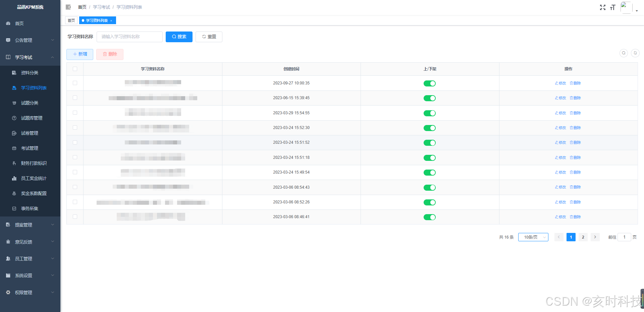The height and width of the screenshot is (312, 644).
Task: Expand 公告管理 menu
Action: point(30,40)
